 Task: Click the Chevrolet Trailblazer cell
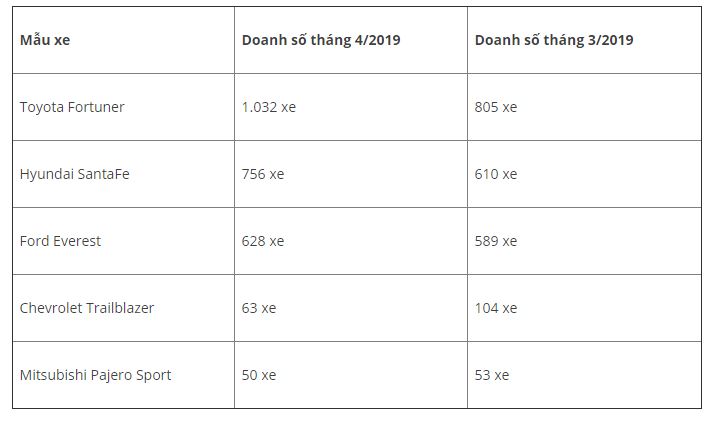(x=123, y=308)
